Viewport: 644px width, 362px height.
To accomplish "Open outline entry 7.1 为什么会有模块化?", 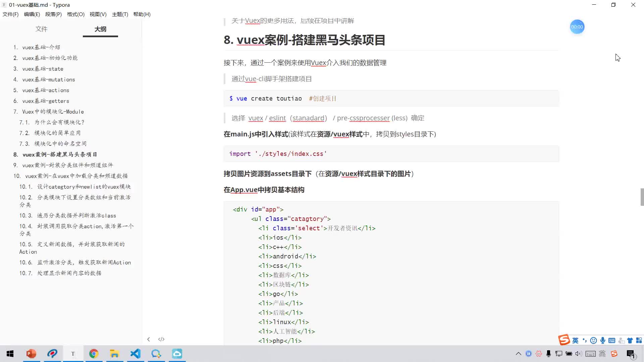I will click(52, 122).
